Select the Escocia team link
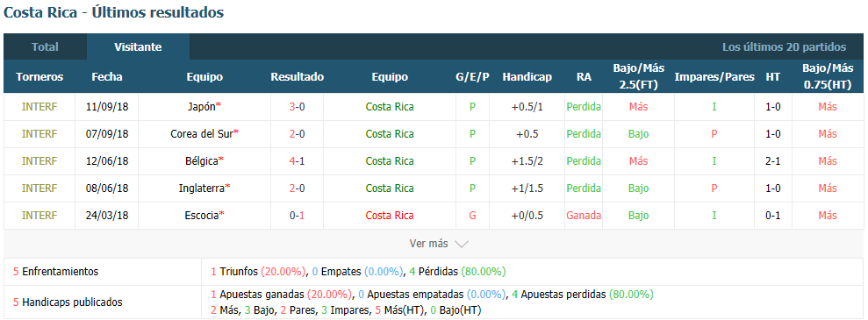 pos(202,215)
